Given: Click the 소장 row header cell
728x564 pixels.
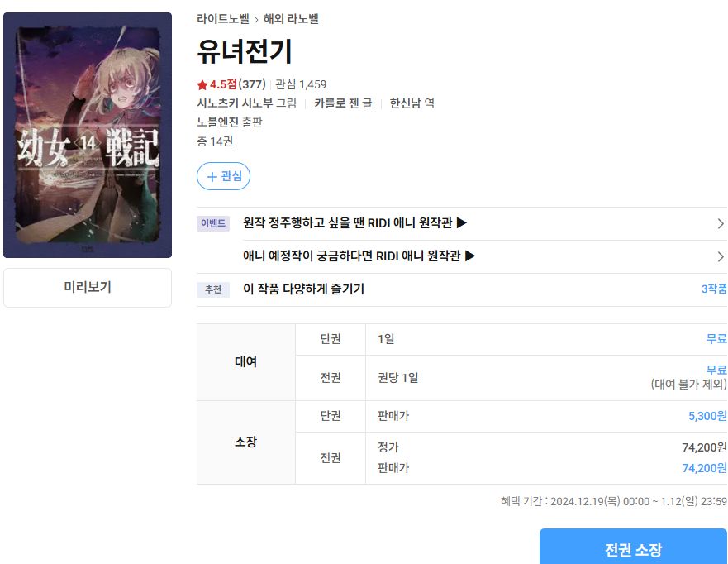Looking at the screenshot, I should coord(245,442).
